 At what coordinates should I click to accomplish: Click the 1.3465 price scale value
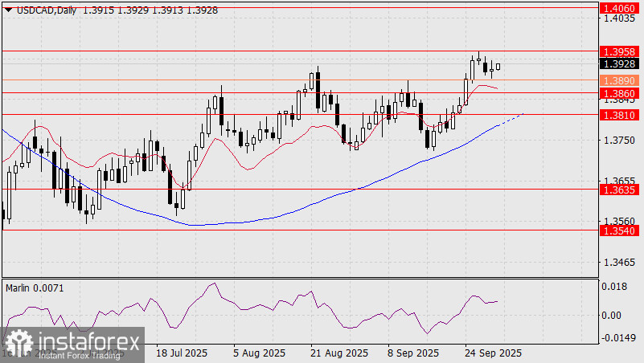[x=619, y=262]
